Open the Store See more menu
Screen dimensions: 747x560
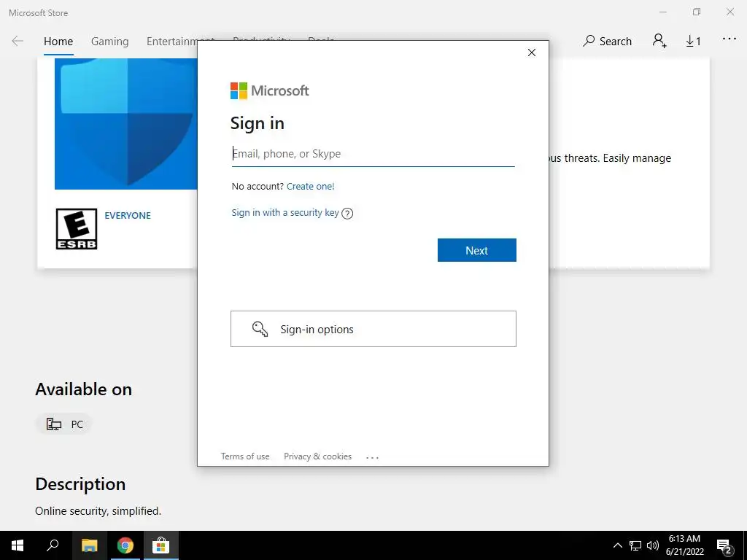pyautogui.click(x=729, y=39)
